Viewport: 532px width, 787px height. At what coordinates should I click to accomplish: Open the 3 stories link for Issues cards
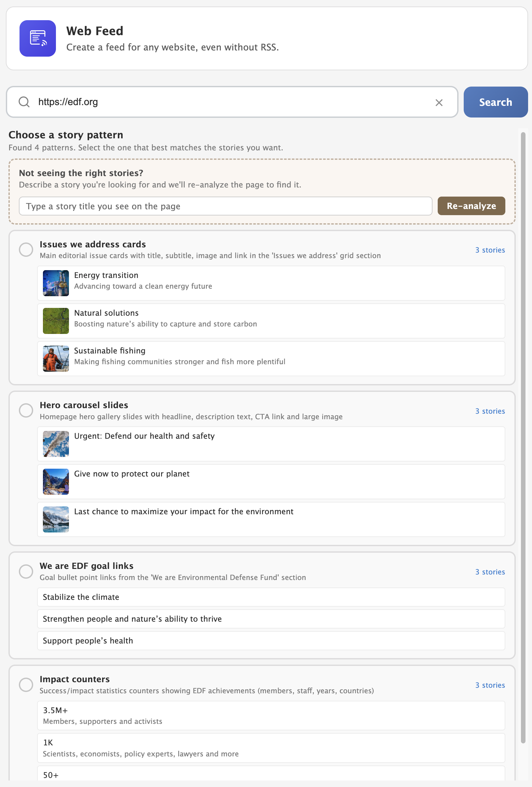490,250
